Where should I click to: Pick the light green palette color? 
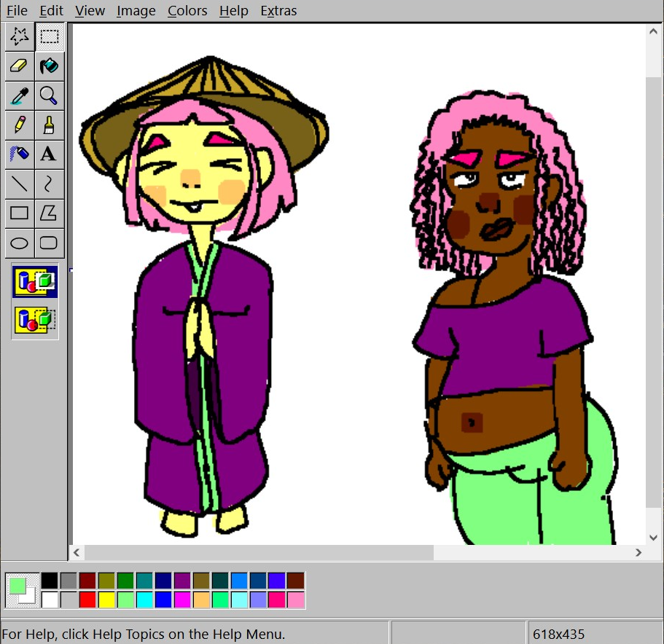coord(125,600)
